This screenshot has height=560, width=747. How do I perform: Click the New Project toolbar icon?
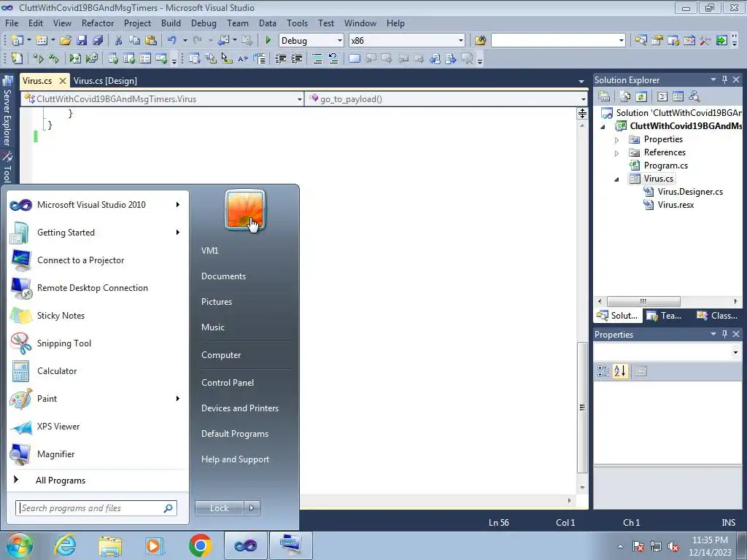18,41
